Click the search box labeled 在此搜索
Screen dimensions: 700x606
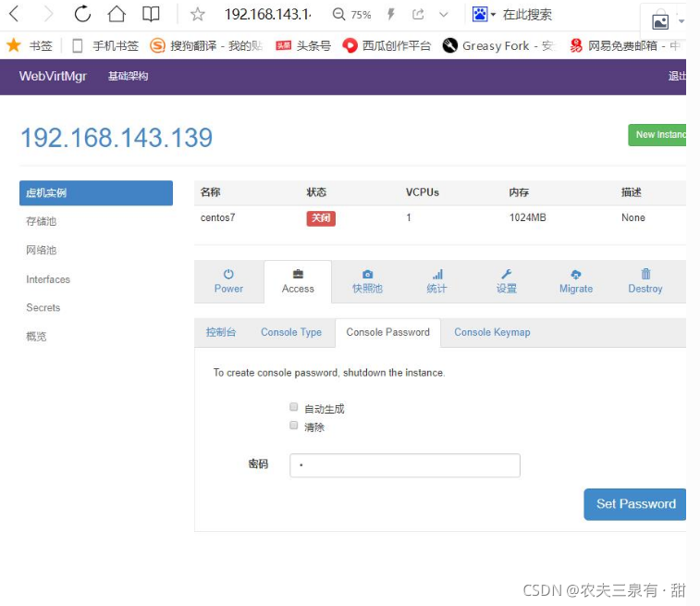click(527, 15)
